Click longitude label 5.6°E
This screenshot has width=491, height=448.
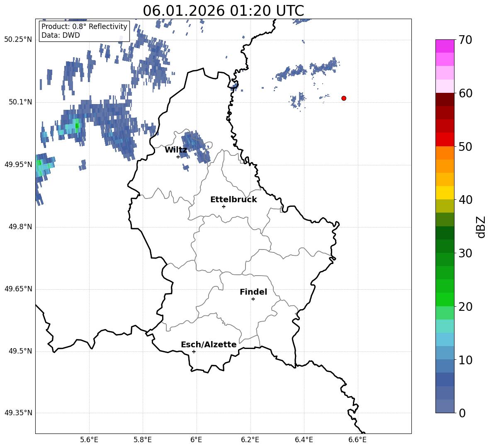(89, 440)
